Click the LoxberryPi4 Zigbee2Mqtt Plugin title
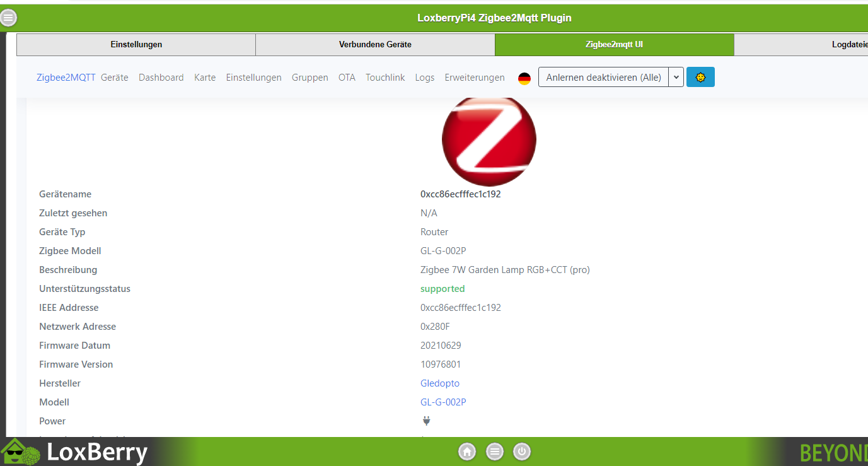Image resolution: width=868 pixels, height=466 pixels. (494, 18)
